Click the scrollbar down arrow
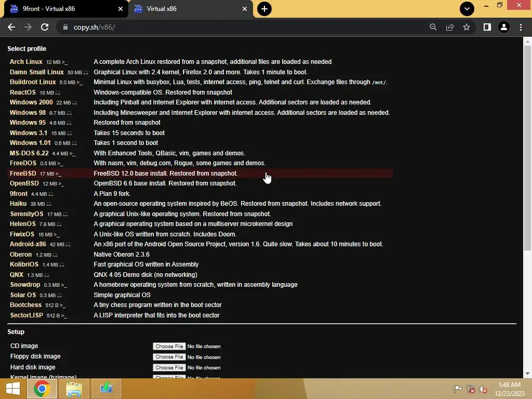Image resolution: width=532 pixels, height=399 pixels. click(x=527, y=374)
